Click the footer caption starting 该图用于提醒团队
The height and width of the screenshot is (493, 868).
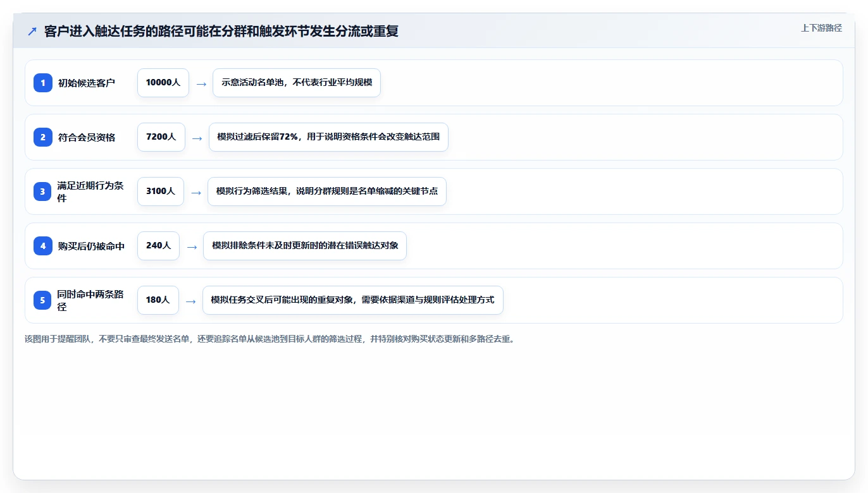click(x=271, y=339)
